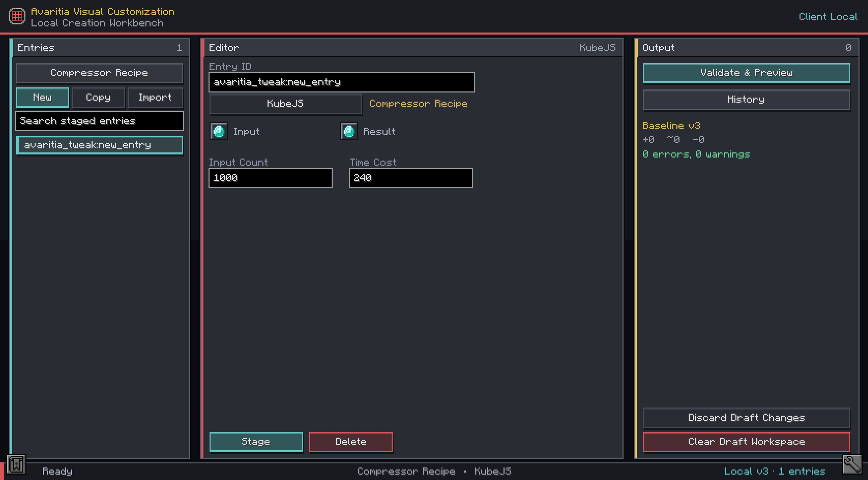This screenshot has width=868, height=480.
Task: Discard Draft Changes
Action: [x=746, y=418]
